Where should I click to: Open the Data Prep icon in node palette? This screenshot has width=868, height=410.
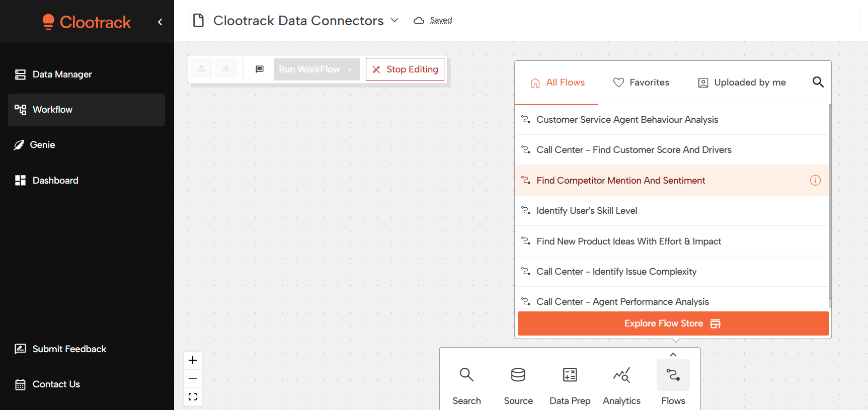tap(570, 375)
